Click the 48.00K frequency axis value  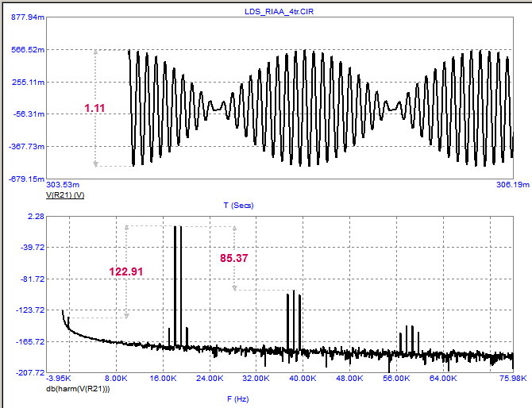coord(349,378)
